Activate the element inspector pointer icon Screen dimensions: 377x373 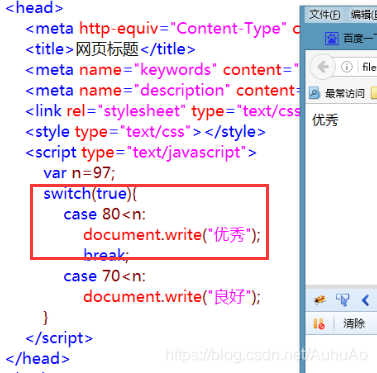click(342, 300)
